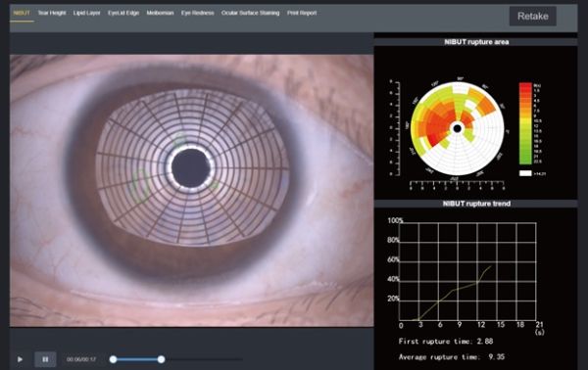Viewport: 588px width, 370px height.
Task: Click the polar rupture area map
Action: [x=457, y=128]
